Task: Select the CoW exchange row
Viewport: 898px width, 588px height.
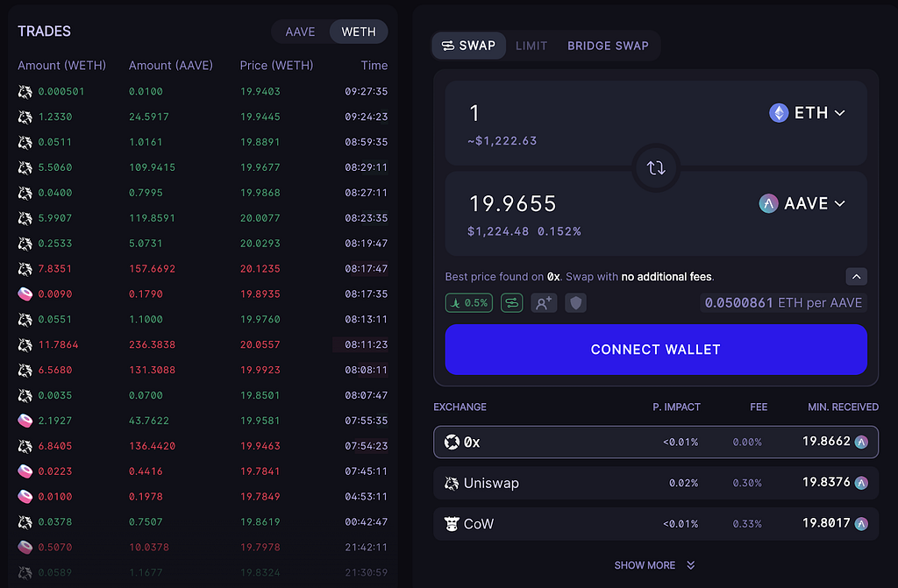Action: (x=656, y=524)
